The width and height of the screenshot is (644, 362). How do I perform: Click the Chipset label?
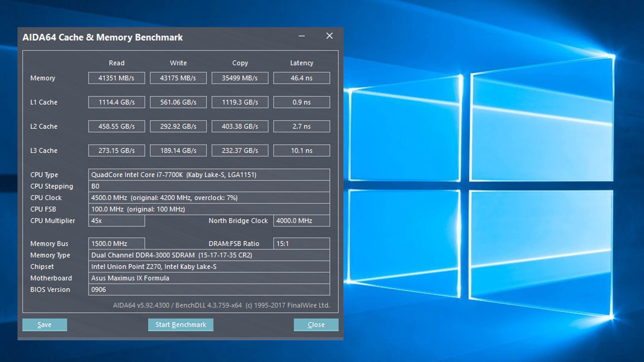click(x=42, y=266)
